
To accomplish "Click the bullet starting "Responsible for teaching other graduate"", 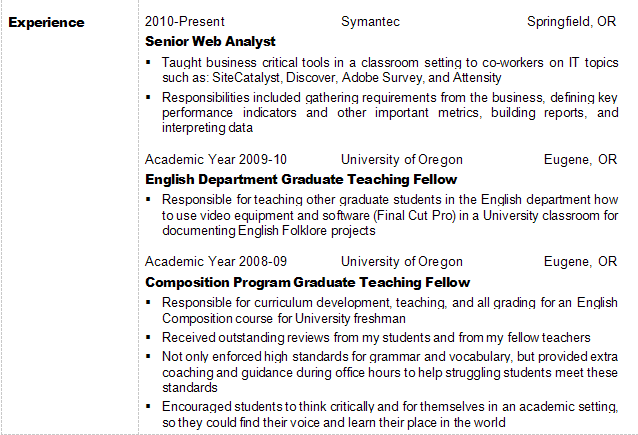I will click(x=390, y=215).
